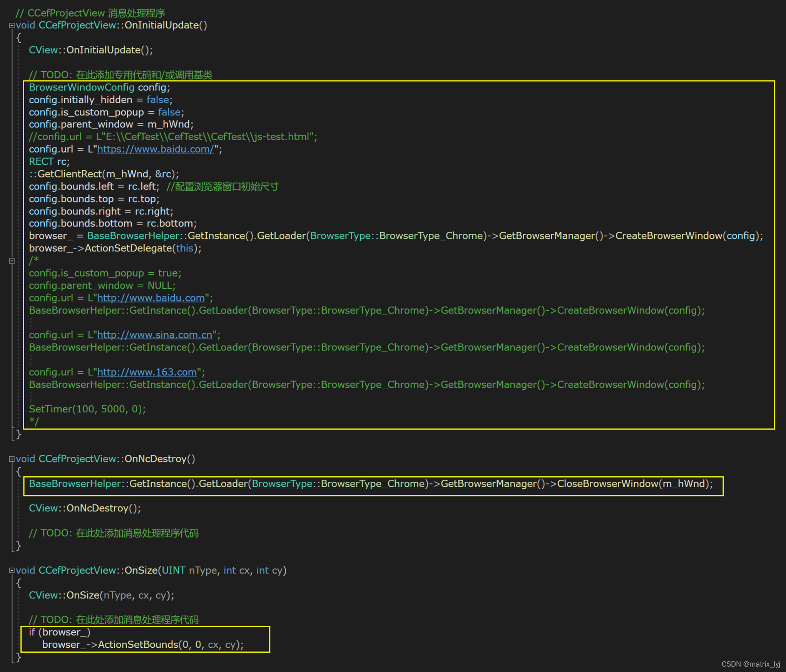Viewport: 786px width, 672px height.
Task: Open the https://www.baidu.com/ link
Action: tap(155, 149)
